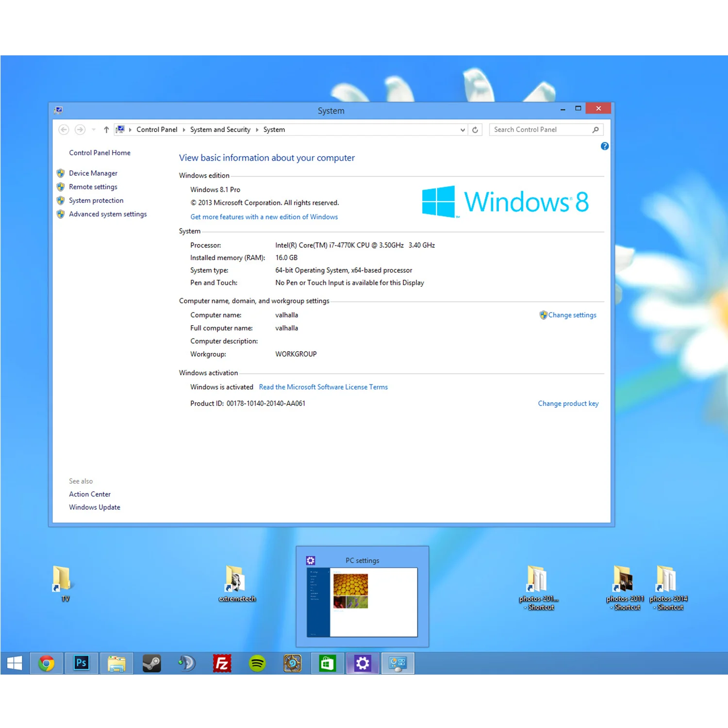Viewport: 728px width, 728px height.
Task: Open File Explorer from the taskbar
Action: coord(116,663)
